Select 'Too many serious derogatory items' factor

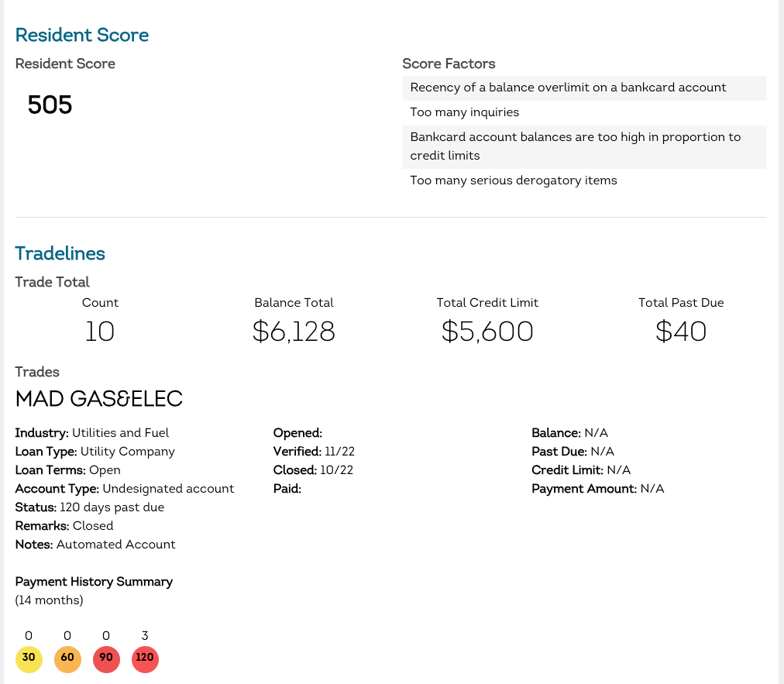[514, 180]
